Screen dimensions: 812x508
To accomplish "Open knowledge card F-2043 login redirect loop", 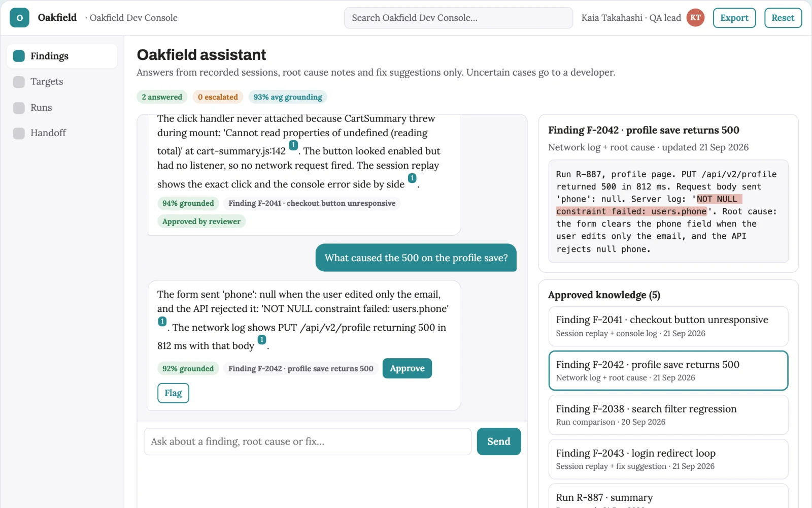I will 668,459.
